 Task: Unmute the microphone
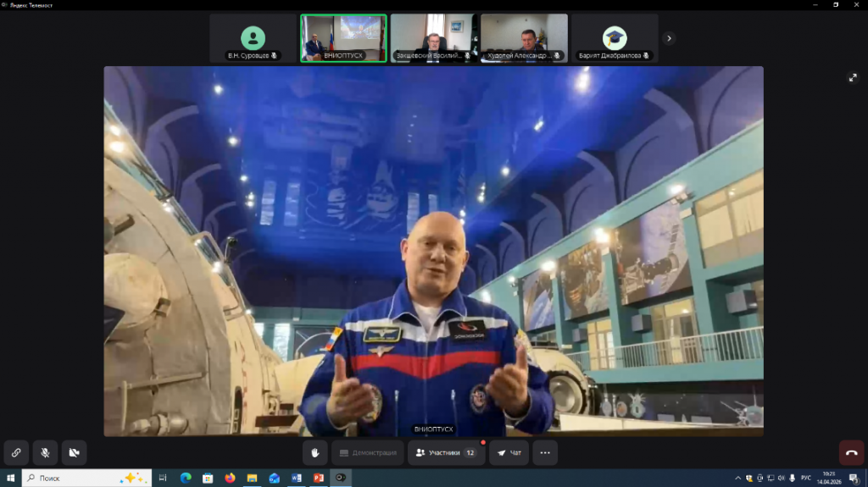click(45, 453)
